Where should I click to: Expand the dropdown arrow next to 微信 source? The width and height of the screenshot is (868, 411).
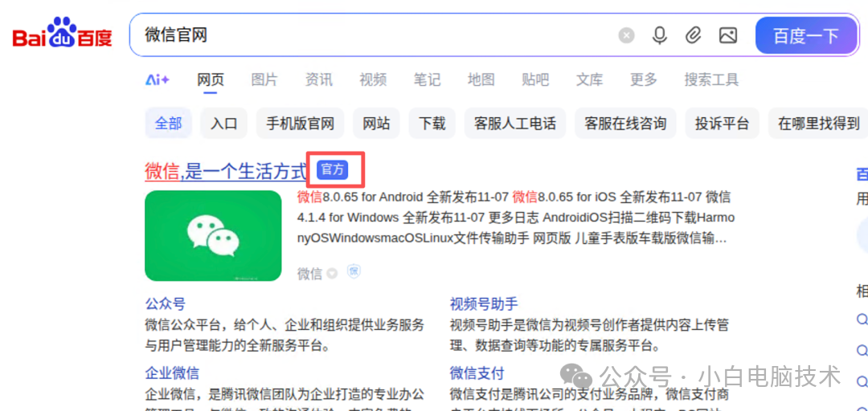click(x=332, y=273)
